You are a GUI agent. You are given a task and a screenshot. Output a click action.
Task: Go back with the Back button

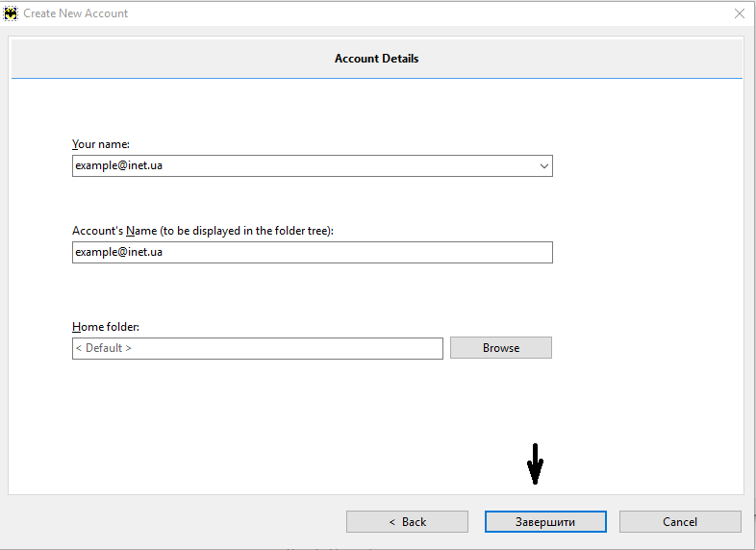(407, 521)
